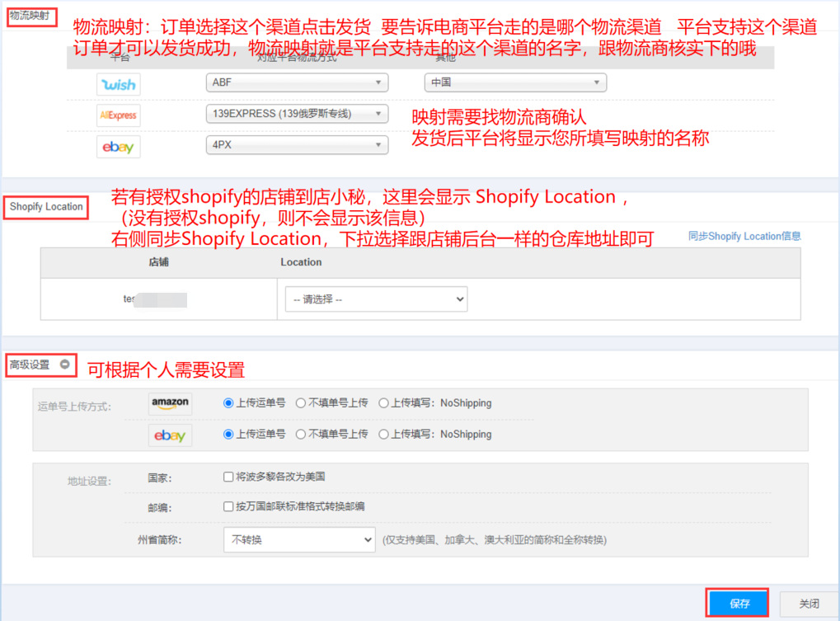
Task: Click the 高级设置 section title
Action: coord(30,365)
